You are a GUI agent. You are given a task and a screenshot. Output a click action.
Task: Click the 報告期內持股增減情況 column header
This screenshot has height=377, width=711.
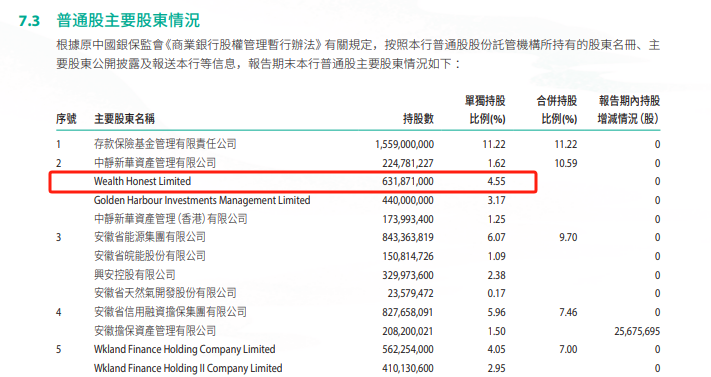(629, 110)
